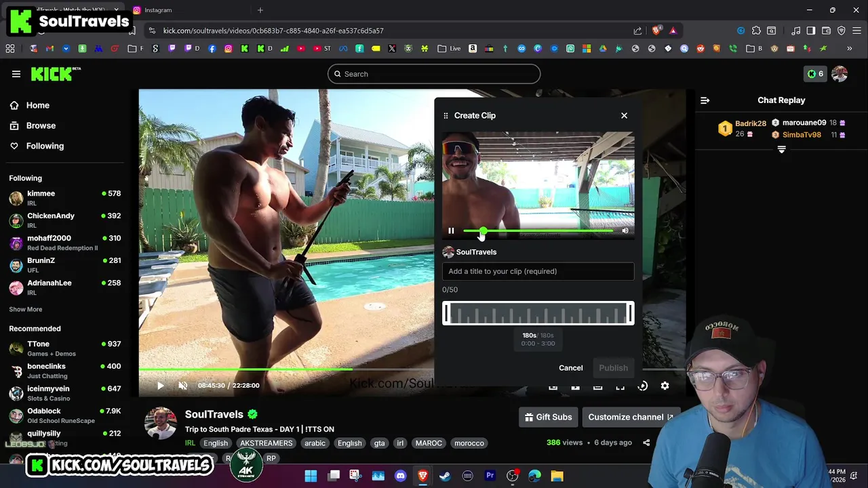Select the gta tag
Image resolution: width=868 pixels, height=488 pixels.
click(x=379, y=443)
